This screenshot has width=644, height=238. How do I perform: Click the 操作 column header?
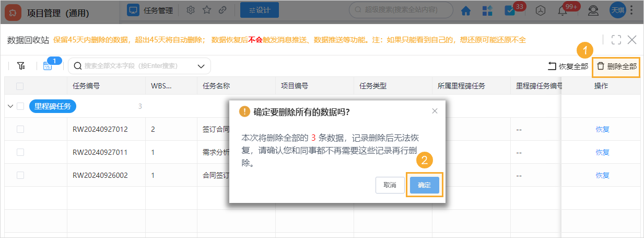pyautogui.click(x=602, y=86)
